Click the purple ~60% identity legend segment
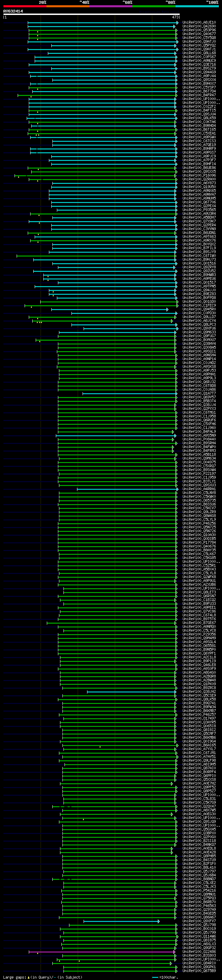222x980 pixels. (x=111, y=6)
